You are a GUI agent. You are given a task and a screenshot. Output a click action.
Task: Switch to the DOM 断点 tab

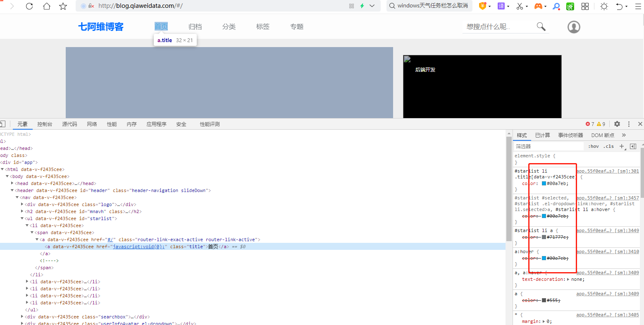click(603, 135)
